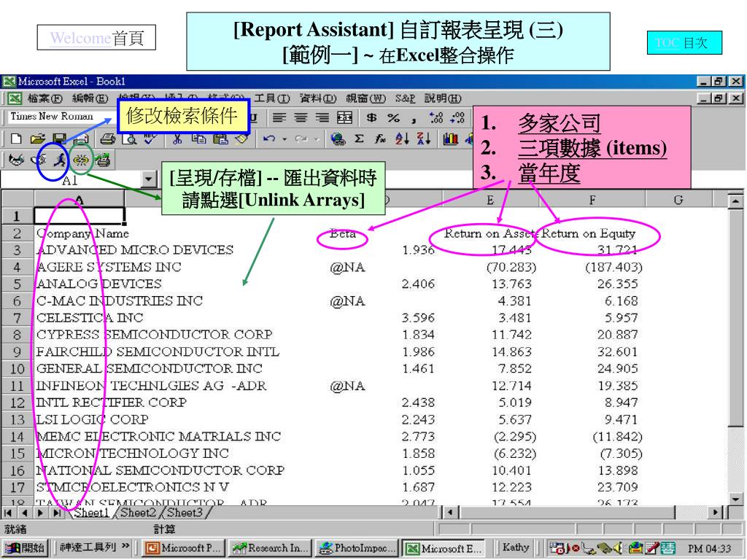Increase the decimal places
The width and height of the screenshot is (747, 560).
pos(436,117)
